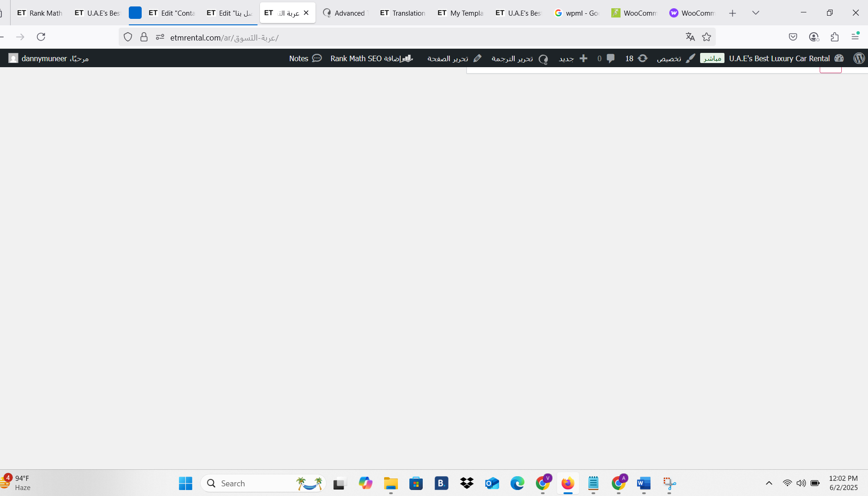The height and width of the screenshot is (496, 868).
Task: Open a new browser tab
Action: (732, 13)
